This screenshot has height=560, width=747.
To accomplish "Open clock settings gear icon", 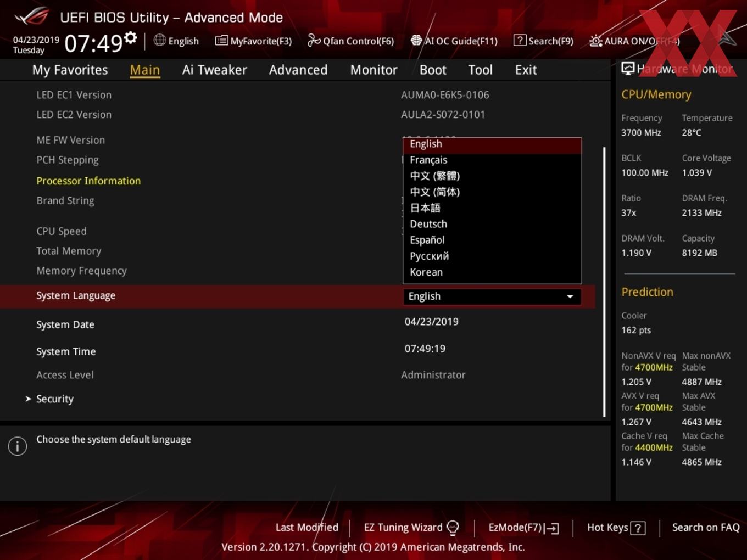I will (131, 37).
